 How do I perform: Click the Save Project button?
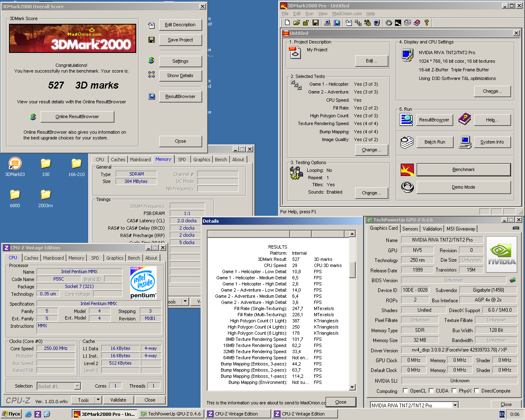click(x=180, y=40)
